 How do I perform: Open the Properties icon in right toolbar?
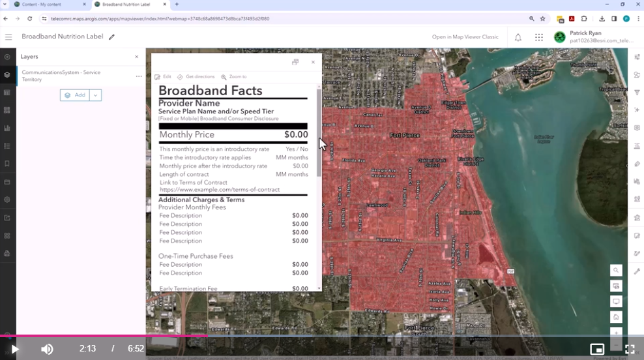point(637,57)
